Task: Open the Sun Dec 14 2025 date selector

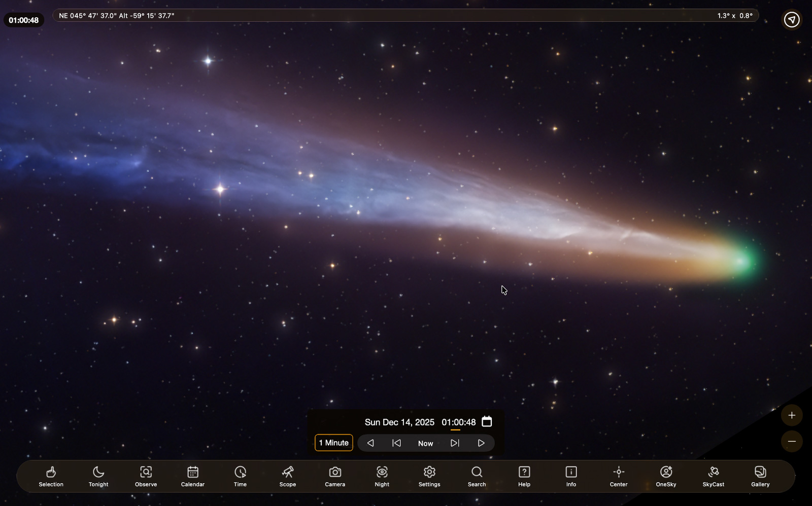Action: click(x=400, y=422)
